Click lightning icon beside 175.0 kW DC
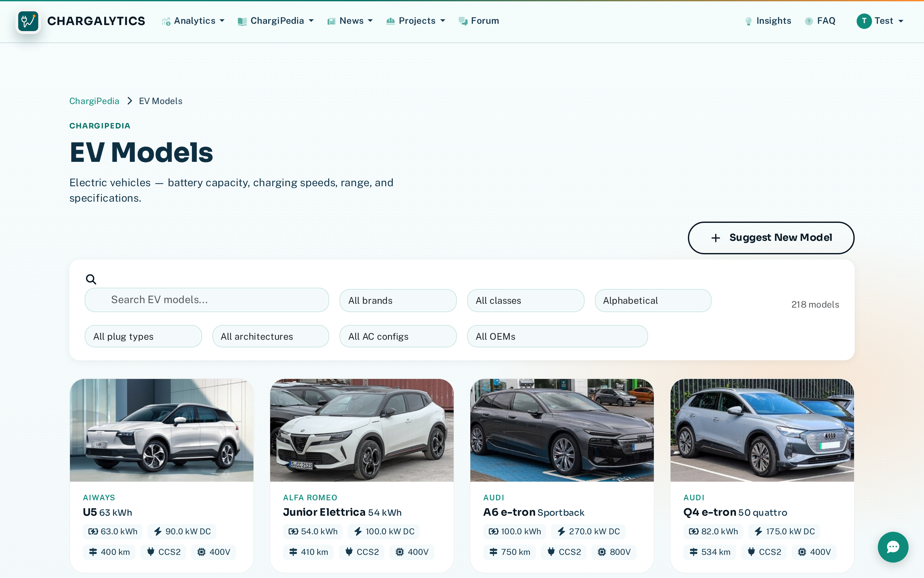924x578 pixels. click(758, 531)
